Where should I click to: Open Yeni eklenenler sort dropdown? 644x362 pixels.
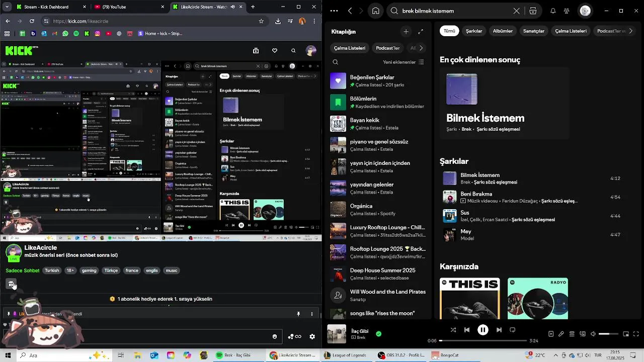pos(403,62)
